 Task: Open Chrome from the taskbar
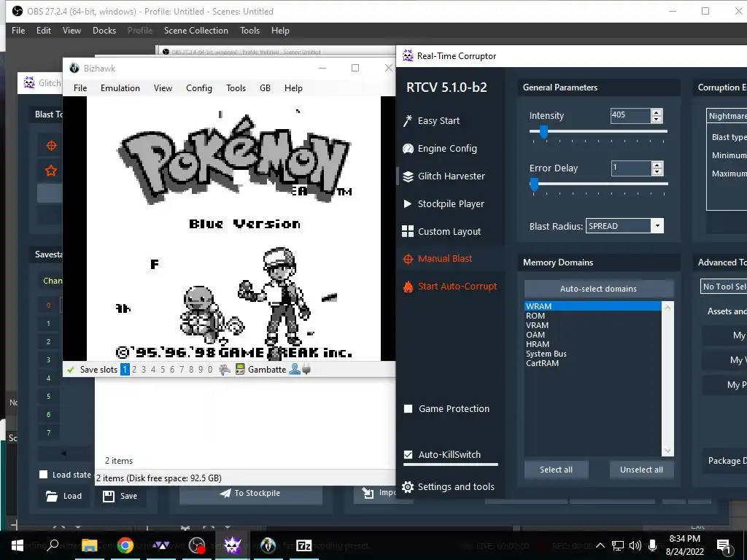click(x=125, y=545)
